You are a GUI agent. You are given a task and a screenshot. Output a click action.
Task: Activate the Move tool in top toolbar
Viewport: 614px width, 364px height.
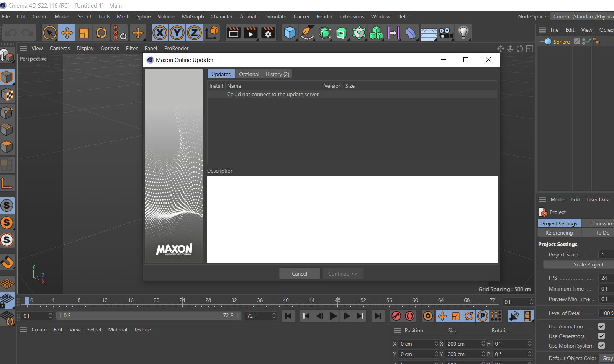click(x=67, y=33)
